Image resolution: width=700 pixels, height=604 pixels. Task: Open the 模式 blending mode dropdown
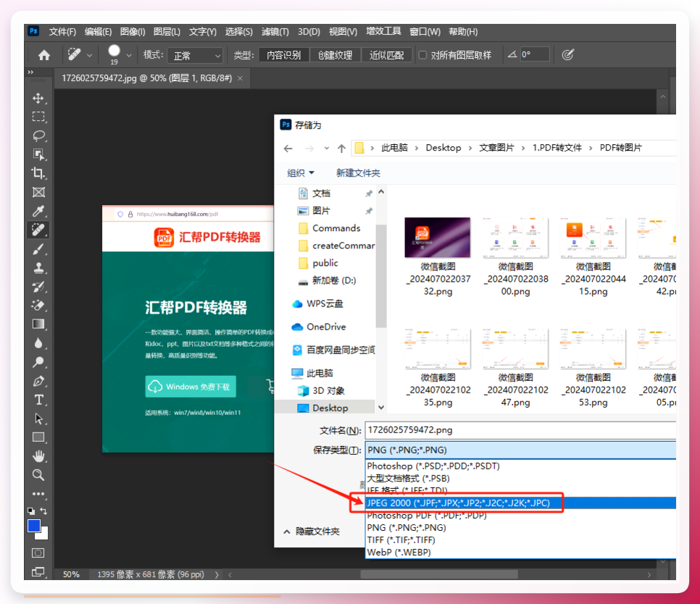(195, 55)
